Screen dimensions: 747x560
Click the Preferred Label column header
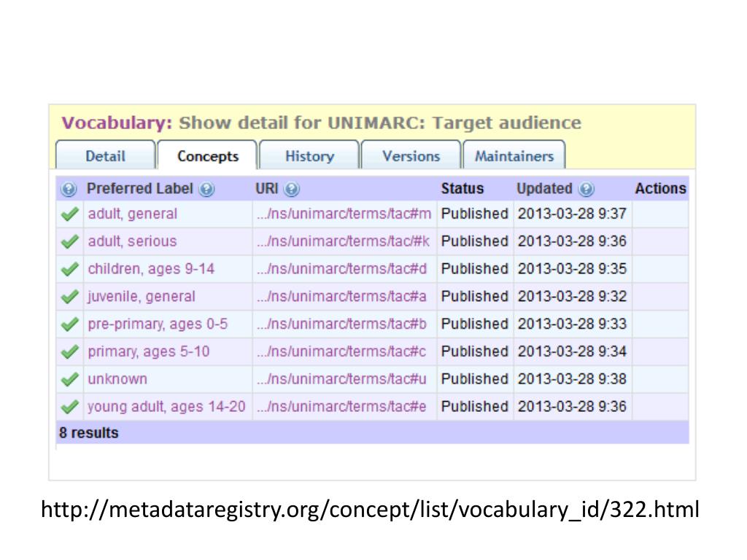[x=139, y=189]
